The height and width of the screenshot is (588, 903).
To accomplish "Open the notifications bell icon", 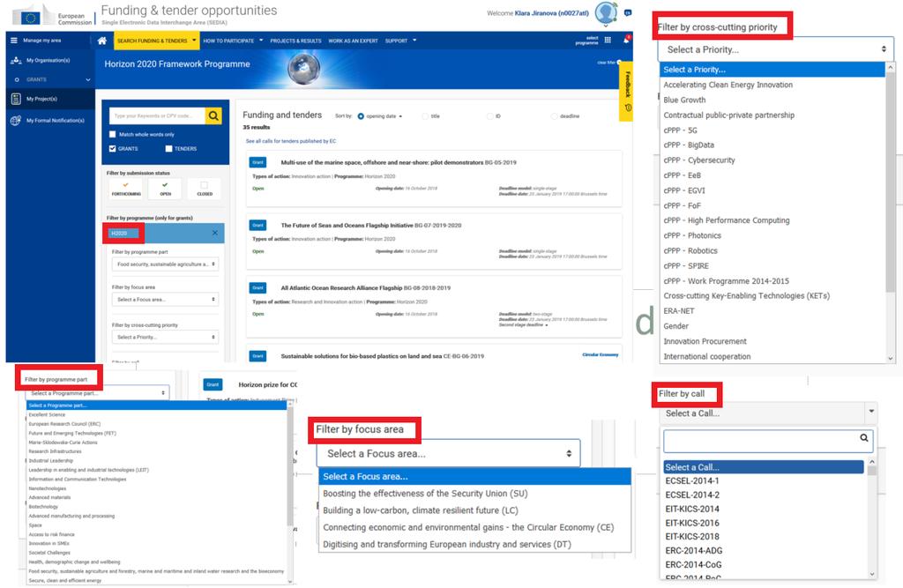I will pyautogui.click(x=626, y=40).
